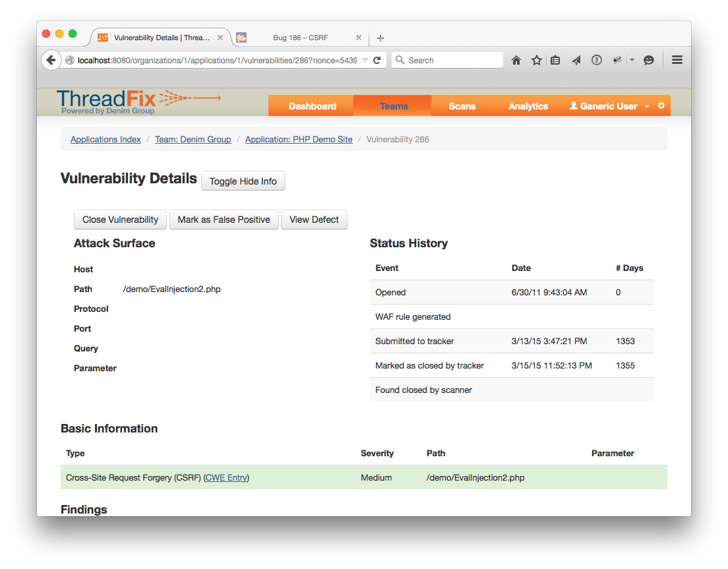Switch to the Vulnerability Details browser tab
Screen dimensions: 728x569
tap(161, 38)
